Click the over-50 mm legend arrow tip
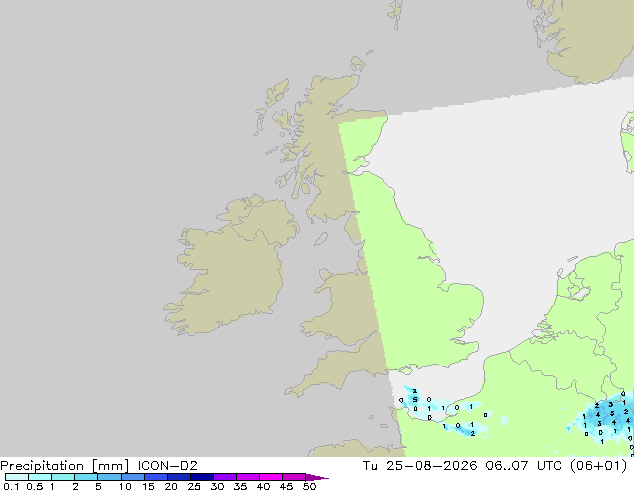Viewport: 634px width, 490px height. (x=317, y=477)
